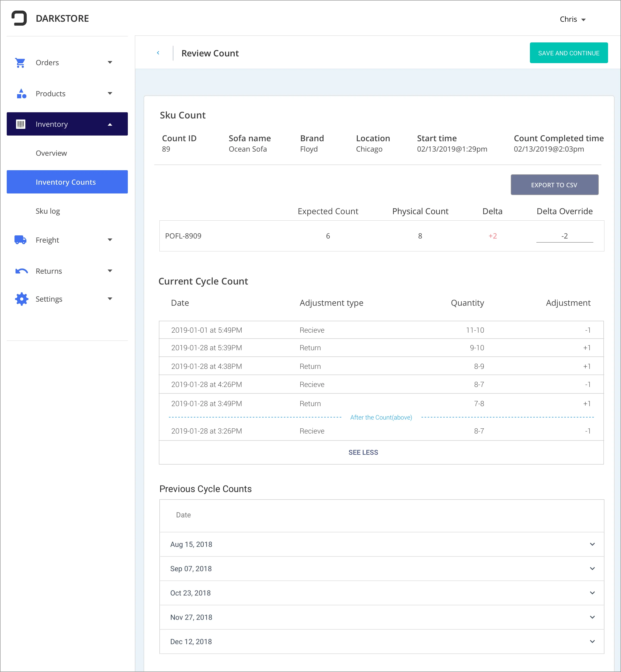The height and width of the screenshot is (672, 621).
Task: Click the 11-10 quantity value
Action: pyautogui.click(x=475, y=330)
